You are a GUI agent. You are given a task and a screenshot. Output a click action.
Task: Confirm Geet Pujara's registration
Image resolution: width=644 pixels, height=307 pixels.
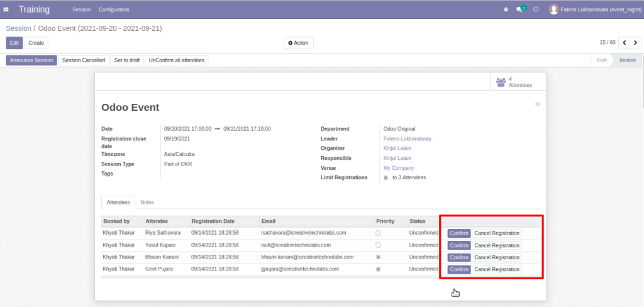[458, 270]
